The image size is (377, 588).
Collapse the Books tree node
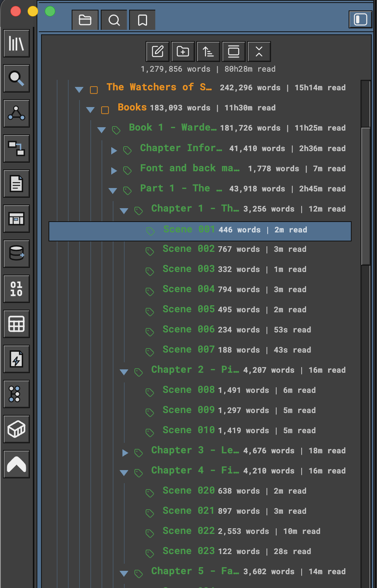pyautogui.click(x=90, y=110)
